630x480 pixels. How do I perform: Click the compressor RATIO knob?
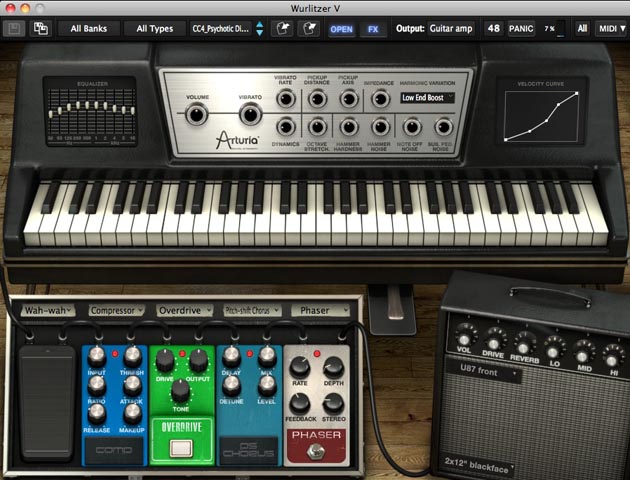click(x=96, y=386)
